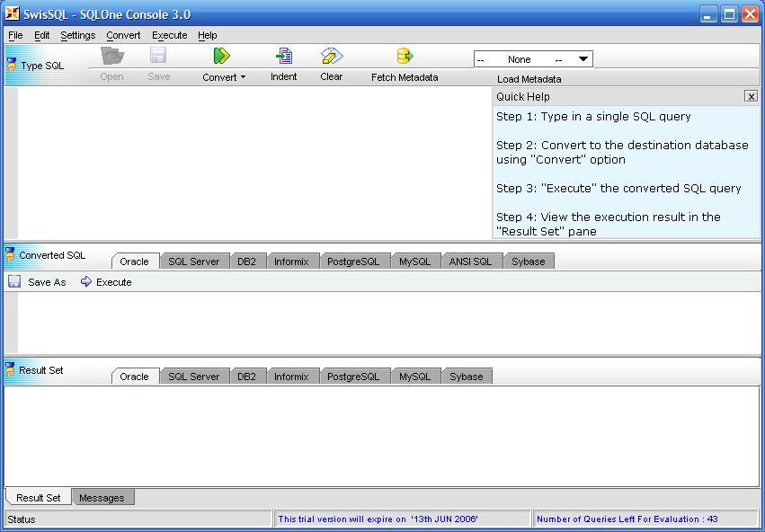Screen dimensions: 765x532
Task: Open the File menu
Action: pos(15,35)
